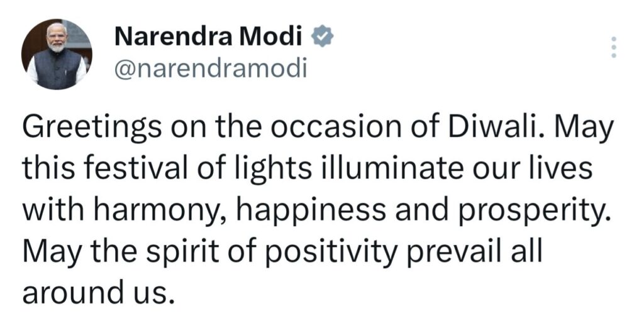Open Narendra Modi's profile picture
This screenshot has width=644, height=321.
(x=57, y=54)
